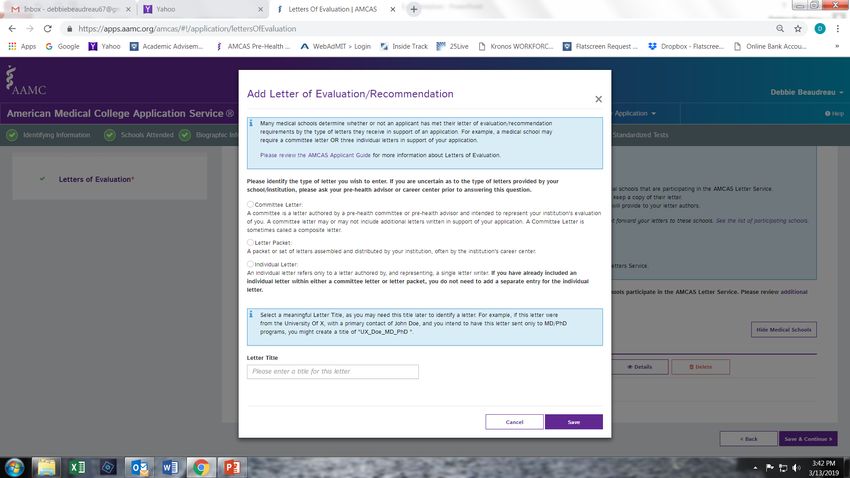Open the Windows Start menu
This screenshot has width=850, height=478.
tap(14, 467)
